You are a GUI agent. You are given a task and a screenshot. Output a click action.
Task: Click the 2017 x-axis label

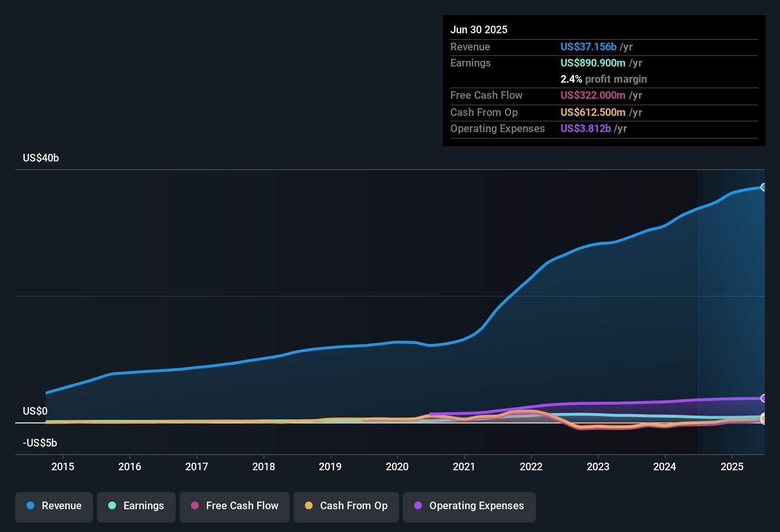click(x=197, y=466)
